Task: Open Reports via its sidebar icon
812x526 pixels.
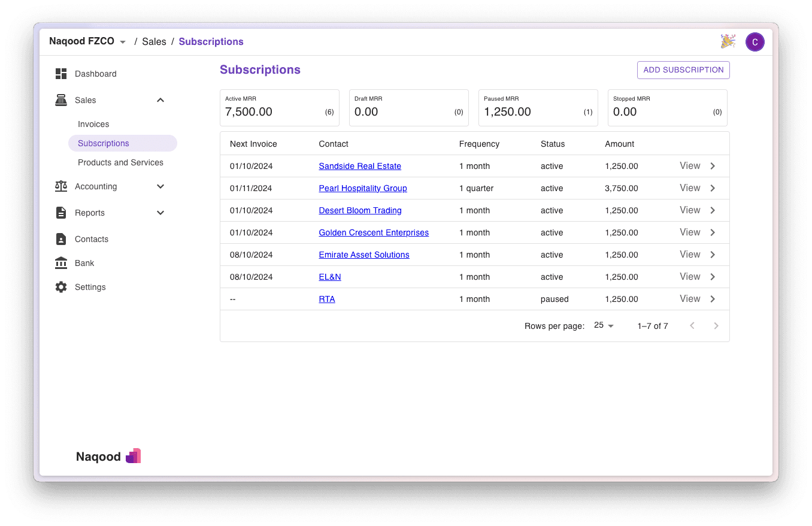Action: tap(61, 213)
